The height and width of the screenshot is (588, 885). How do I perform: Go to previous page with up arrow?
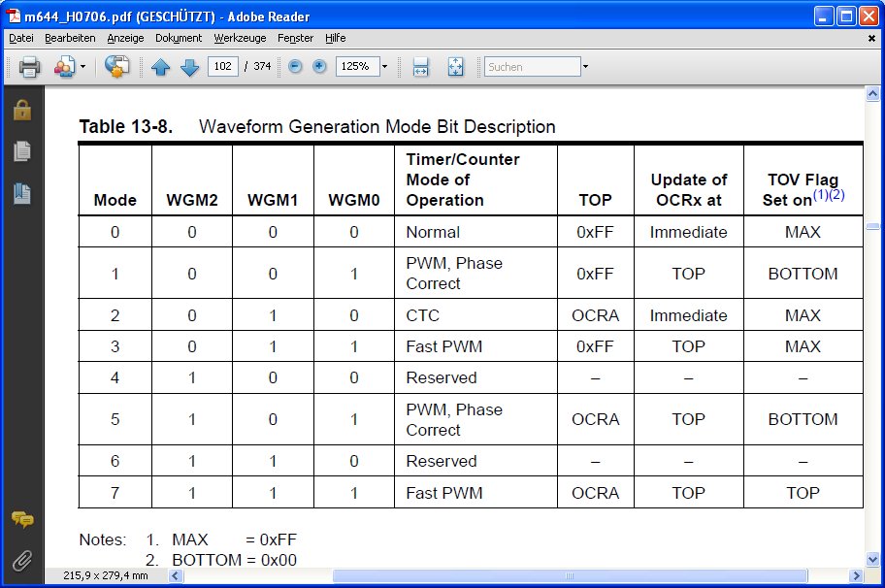pos(161,67)
